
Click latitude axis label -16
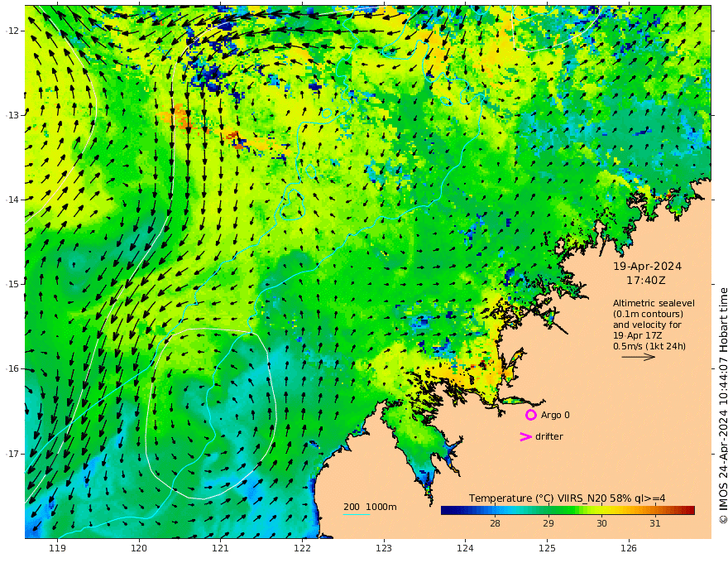(12, 368)
